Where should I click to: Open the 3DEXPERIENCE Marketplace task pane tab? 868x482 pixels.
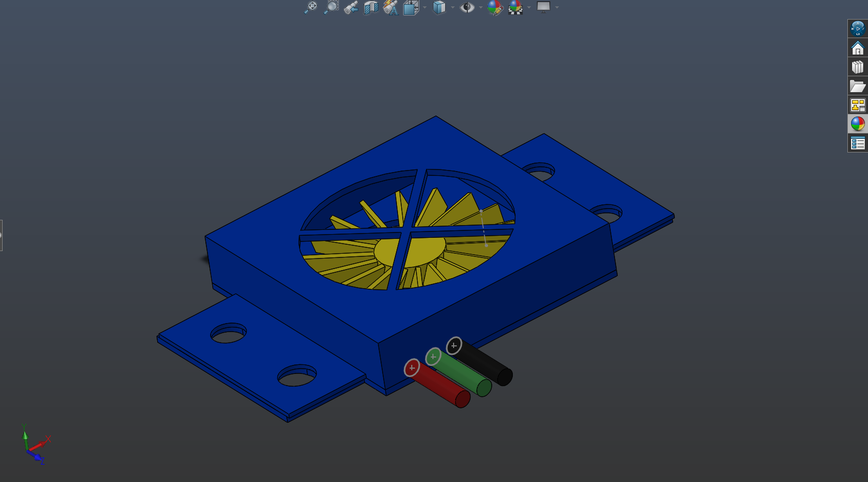[857, 29]
